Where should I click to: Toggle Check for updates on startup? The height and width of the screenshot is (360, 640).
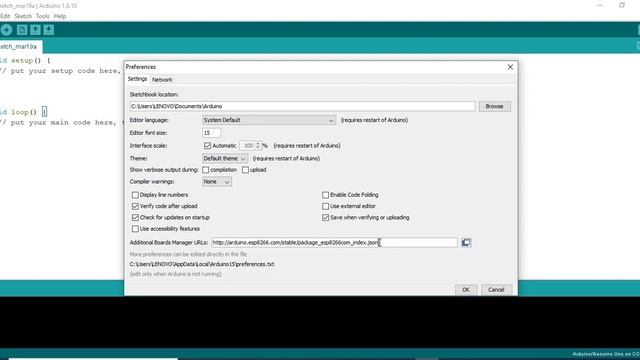135,218
